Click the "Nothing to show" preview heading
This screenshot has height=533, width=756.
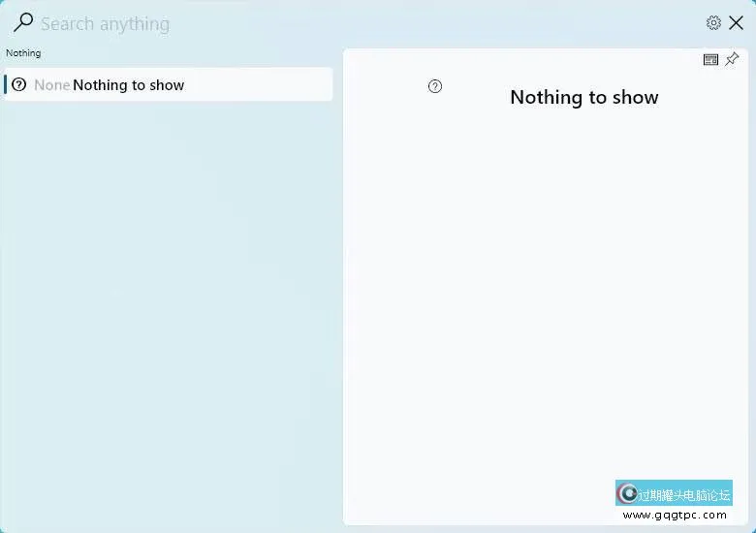click(583, 97)
